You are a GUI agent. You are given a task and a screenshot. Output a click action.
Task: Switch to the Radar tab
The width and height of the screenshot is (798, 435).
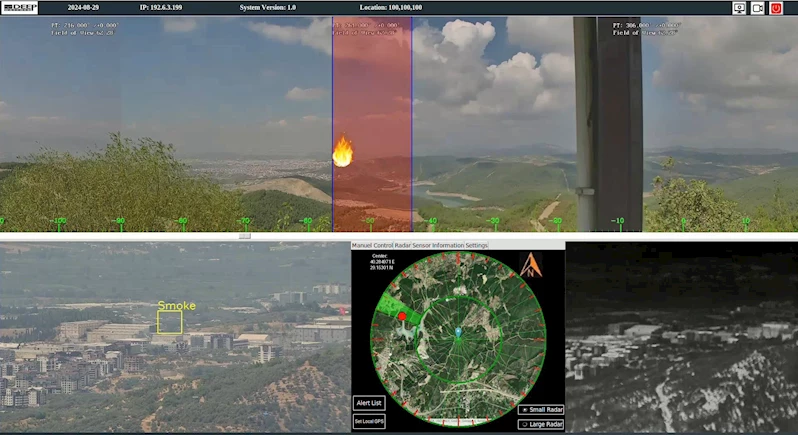(403, 245)
